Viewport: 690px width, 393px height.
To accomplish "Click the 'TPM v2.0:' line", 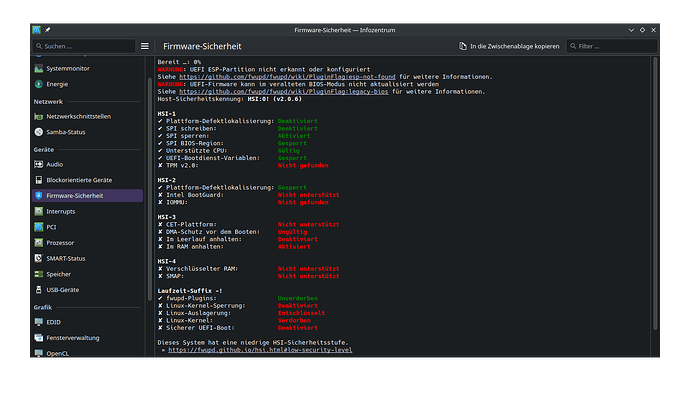I will (243, 165).
